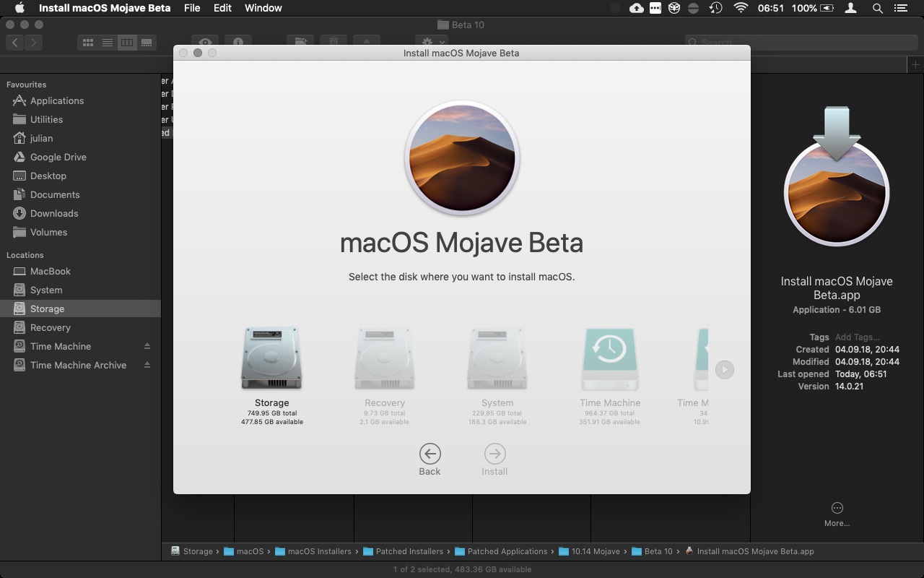
Task: Click in the Finder search field
Action: tap(801, 43)
